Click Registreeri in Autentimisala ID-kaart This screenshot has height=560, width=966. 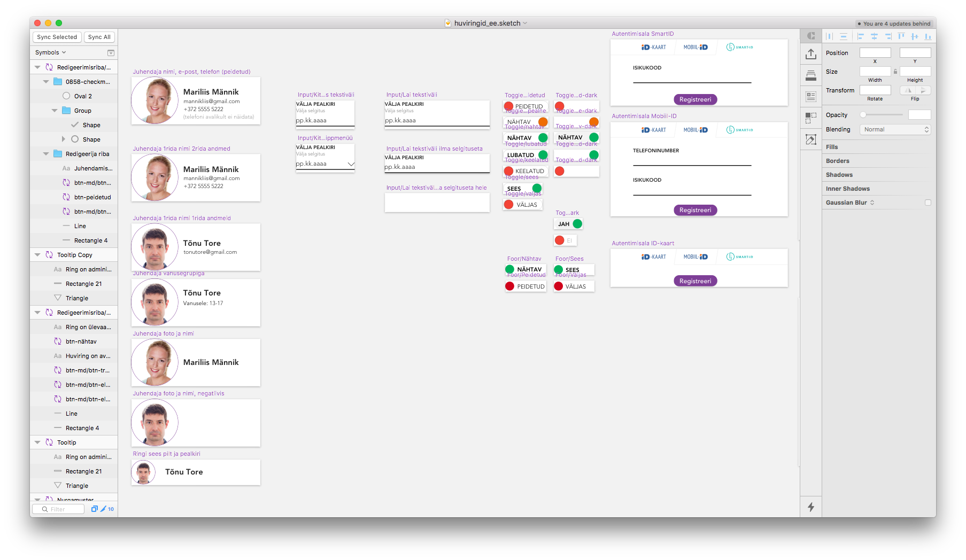click(695, 281)
